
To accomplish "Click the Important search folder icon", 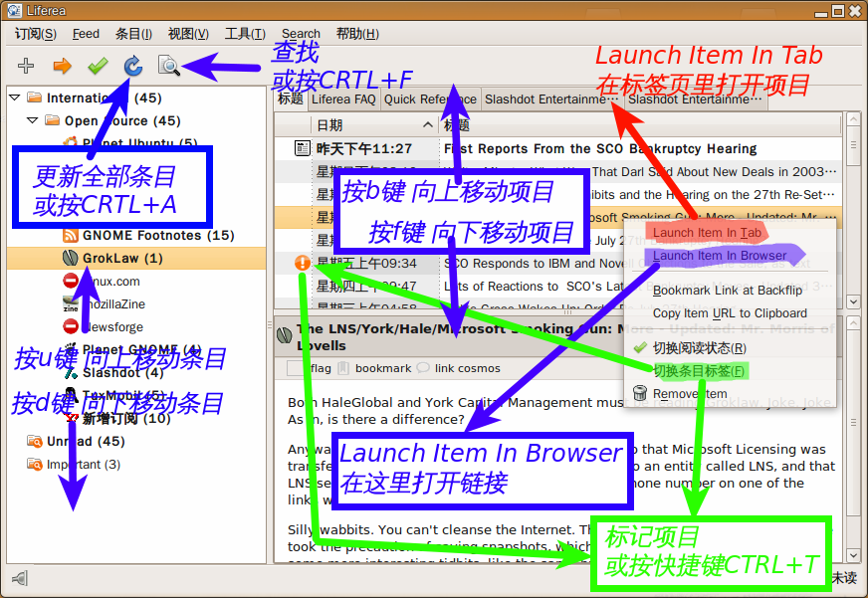I will point(34,464).
